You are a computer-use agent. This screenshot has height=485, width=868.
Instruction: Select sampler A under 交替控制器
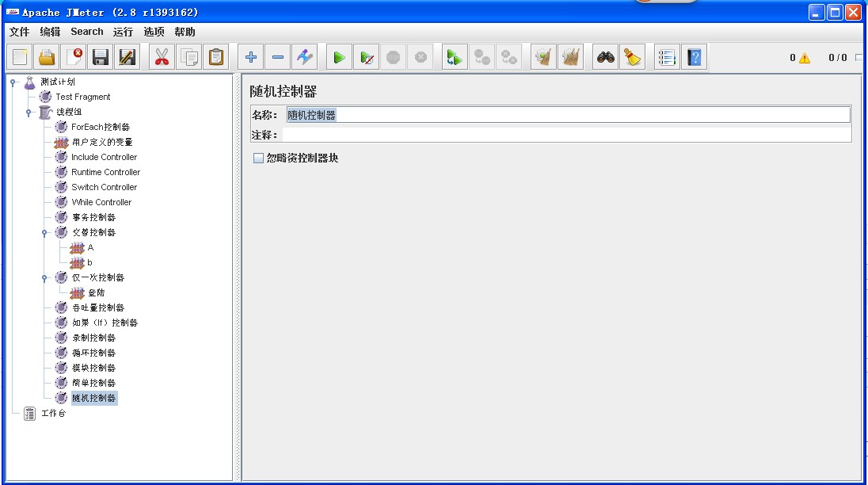tap(90, 247)
